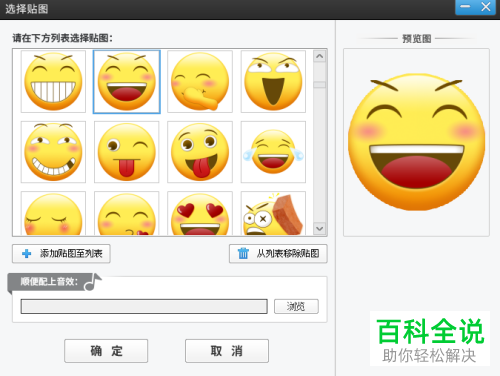Screen dimensions: 500x376
Task: Minimize the 选择贴图 dialog
Action: pos(466,7)
